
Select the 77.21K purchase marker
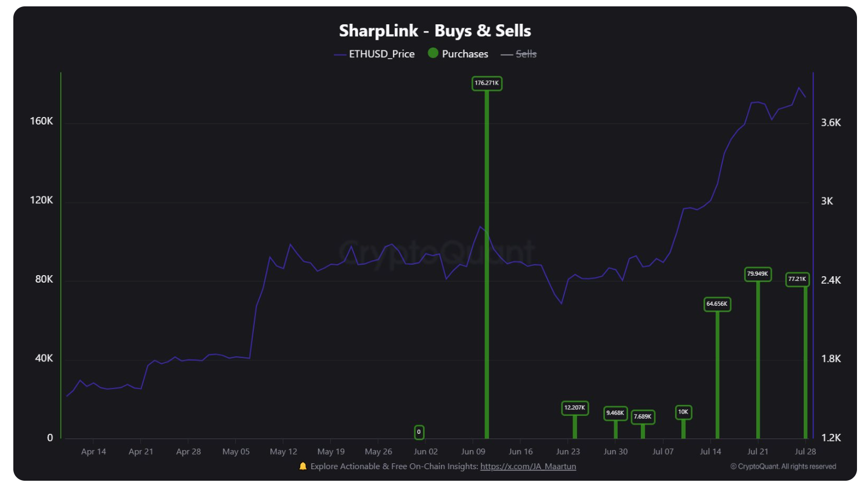[797, 279]
